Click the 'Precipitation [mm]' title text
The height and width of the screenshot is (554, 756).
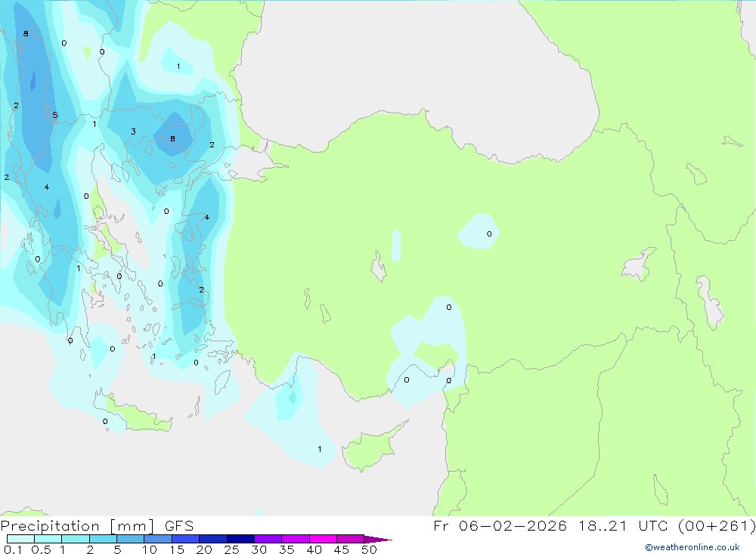(78, 526)
